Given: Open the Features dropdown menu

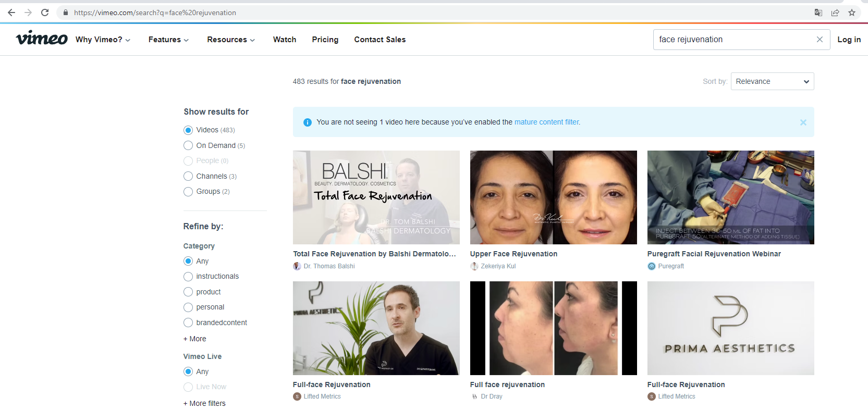Looking at the screenshot, I should tap(168, 40).
